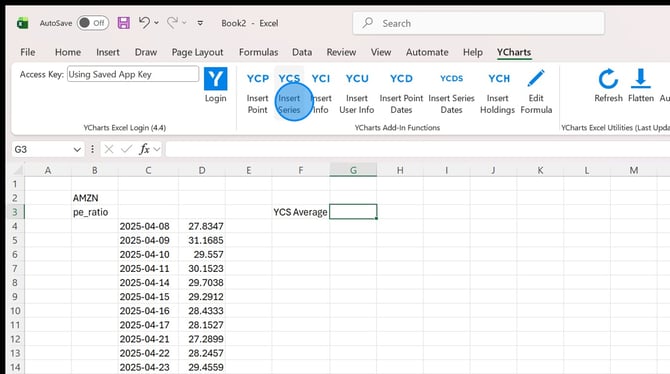Viewport: 670px width, 374px height.
Task: Click value cell 27.8347
Action: [202, 226]
